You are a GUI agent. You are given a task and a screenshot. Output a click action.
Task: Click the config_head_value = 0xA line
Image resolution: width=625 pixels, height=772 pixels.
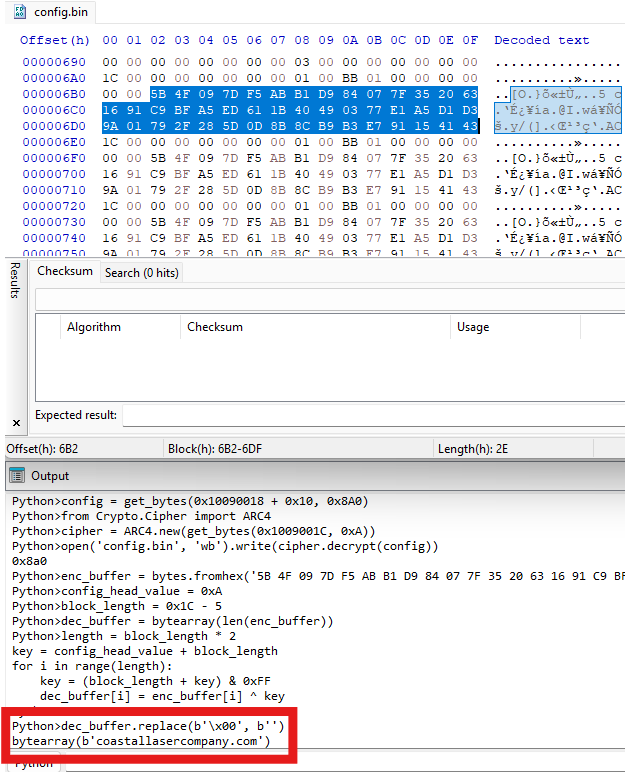point(117,591)
